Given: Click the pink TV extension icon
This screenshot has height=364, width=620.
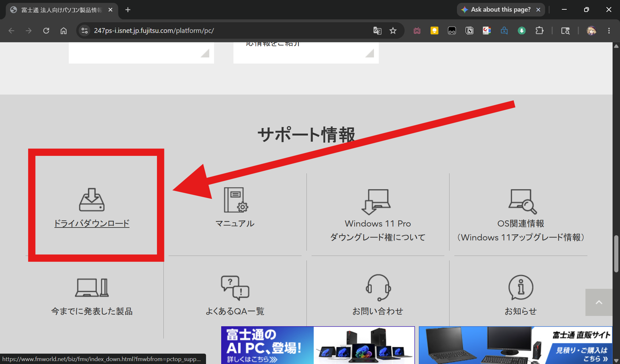Looking at the screenshot, I should tap(417, 31).
